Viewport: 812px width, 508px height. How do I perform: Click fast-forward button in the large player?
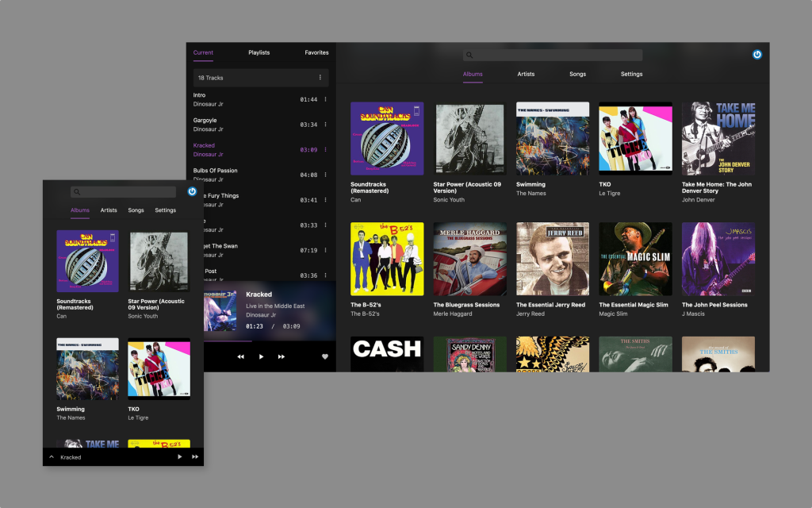click(281, 357)
